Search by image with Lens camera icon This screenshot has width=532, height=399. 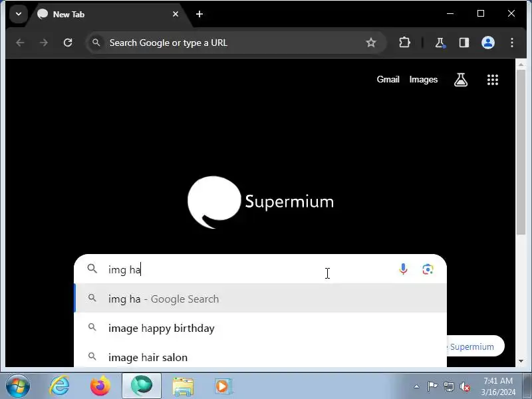[428, 269]
